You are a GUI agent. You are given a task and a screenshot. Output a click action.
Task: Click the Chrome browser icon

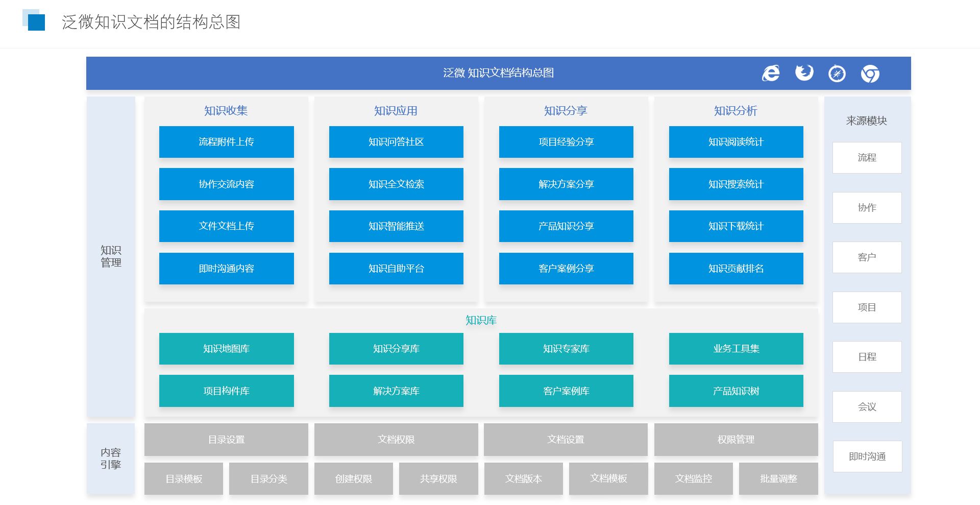(870, 74)
